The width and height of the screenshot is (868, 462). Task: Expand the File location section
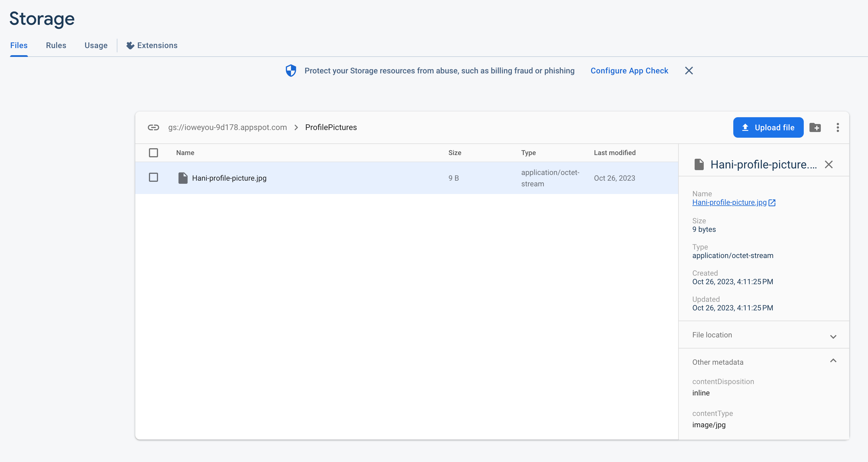[833, 337]
